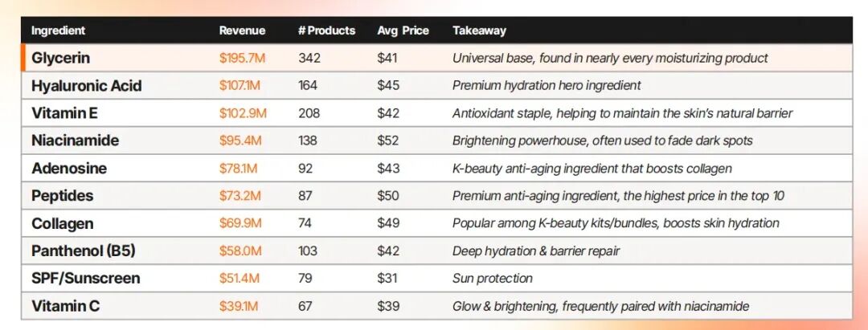Click the $78.1M Adenosine revenue
868x330 pixels.
[239, 168]
